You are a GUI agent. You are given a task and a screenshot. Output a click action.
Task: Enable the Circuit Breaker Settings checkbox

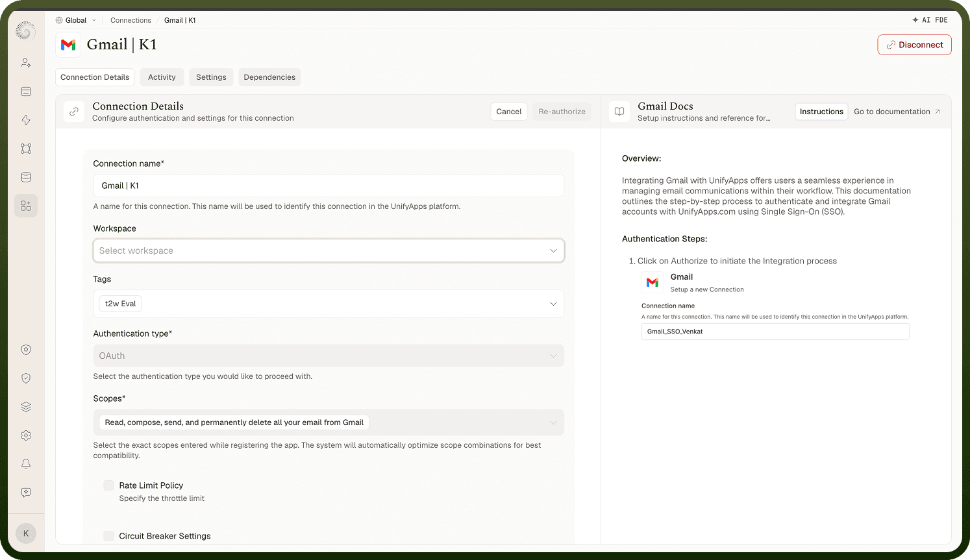tap(109, 536)
